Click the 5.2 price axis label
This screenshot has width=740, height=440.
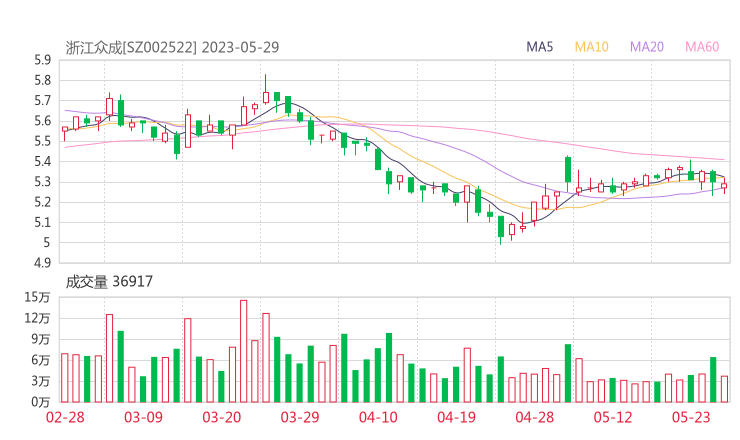point(42,202)
